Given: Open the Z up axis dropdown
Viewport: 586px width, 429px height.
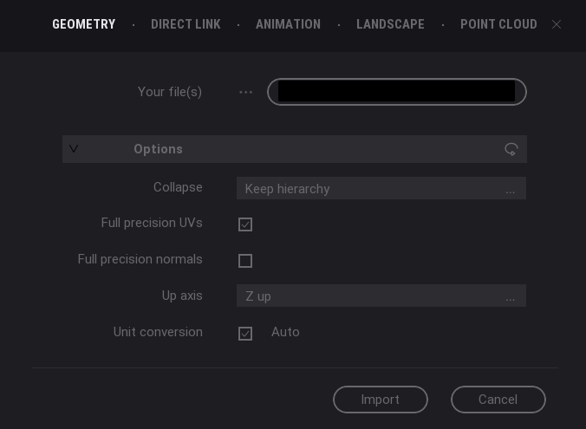Looking at the screenshot, I should click(x=381, y=296).
